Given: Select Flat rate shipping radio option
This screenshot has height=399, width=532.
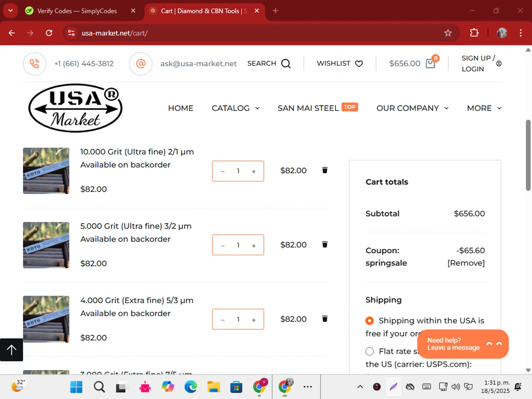Looking at the screenshot, I should tap(370, 351).
